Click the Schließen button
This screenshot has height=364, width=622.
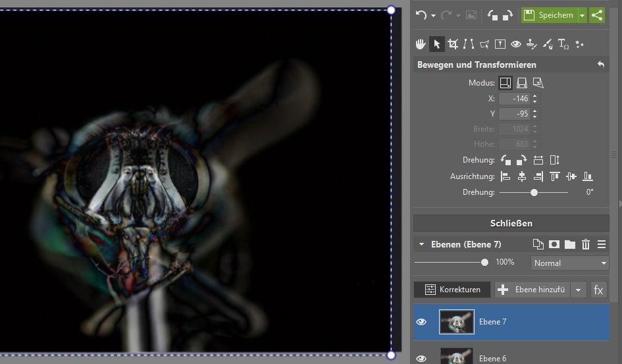pyautogui.click(x=511, y=223)
